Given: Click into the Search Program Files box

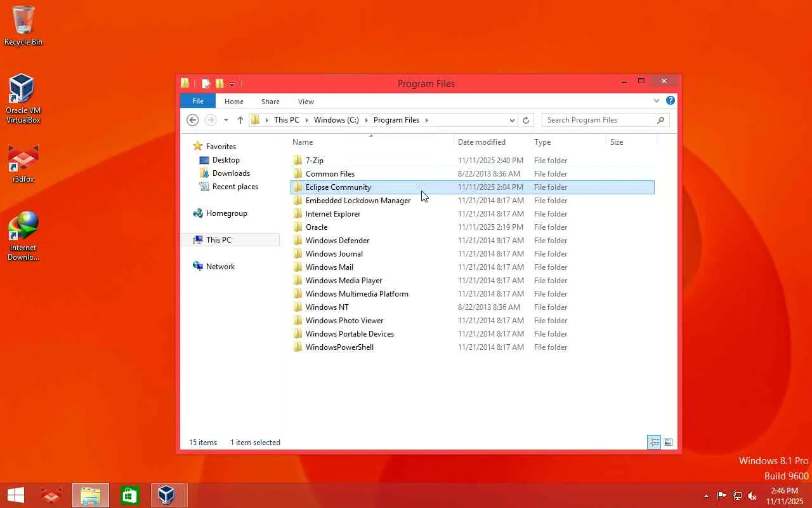Looking at the screenshot, I should (599, 120).
